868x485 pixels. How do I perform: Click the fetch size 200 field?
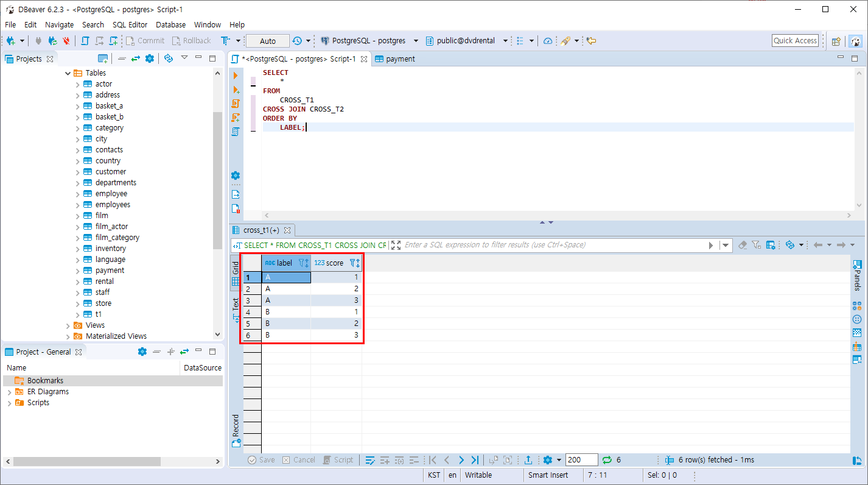[581, 460]
